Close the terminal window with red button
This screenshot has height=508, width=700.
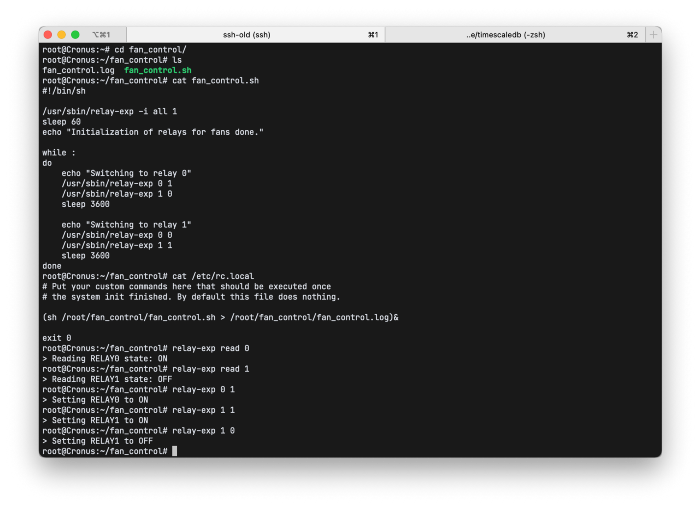coord(48,35)
